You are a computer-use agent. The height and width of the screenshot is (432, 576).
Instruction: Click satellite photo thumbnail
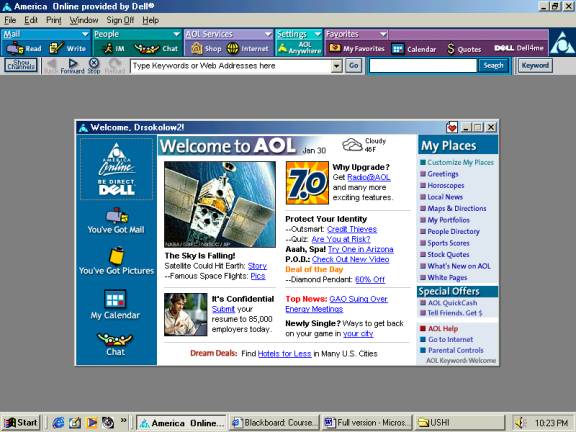[220, 204]
